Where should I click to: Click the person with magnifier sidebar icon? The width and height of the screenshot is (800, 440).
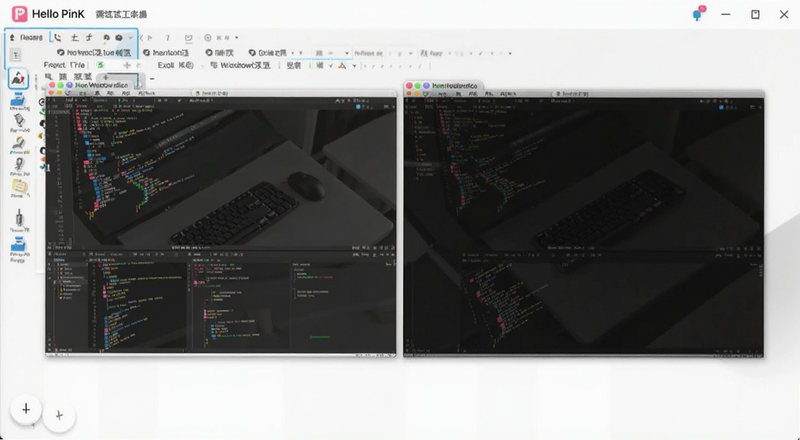click(19, 145)
